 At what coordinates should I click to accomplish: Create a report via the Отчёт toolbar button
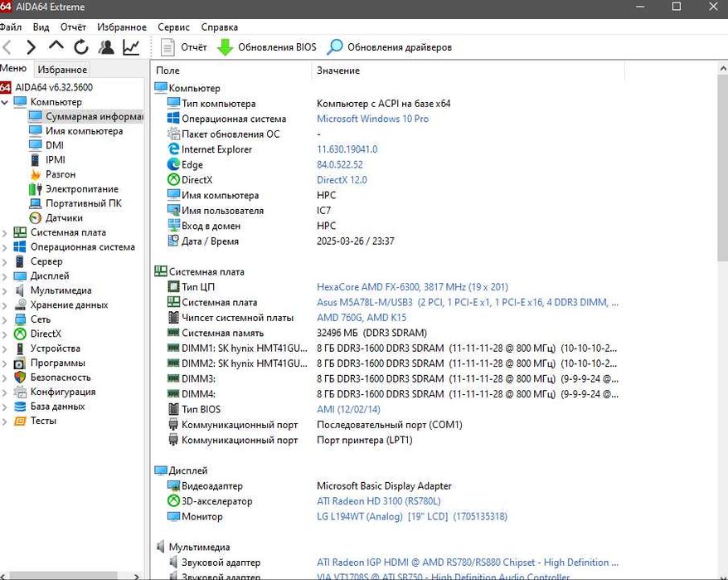pyautogui.click(x=184, y=47)
